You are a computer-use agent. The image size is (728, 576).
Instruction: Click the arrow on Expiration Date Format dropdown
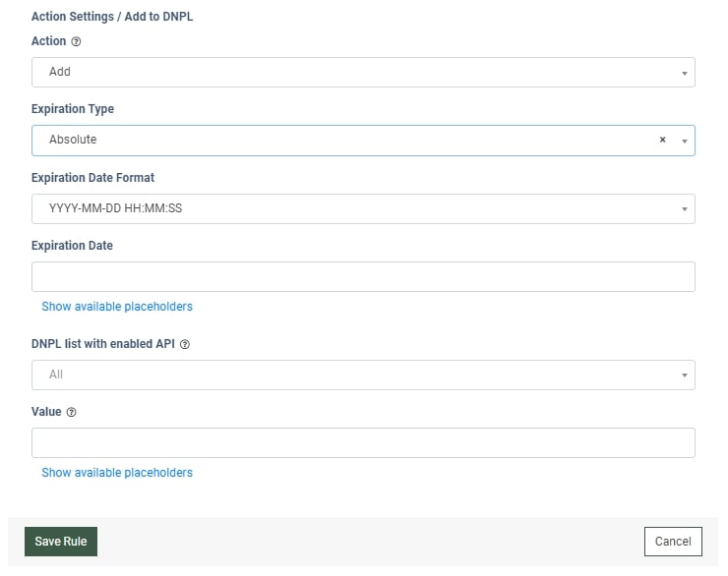point(684,209)
